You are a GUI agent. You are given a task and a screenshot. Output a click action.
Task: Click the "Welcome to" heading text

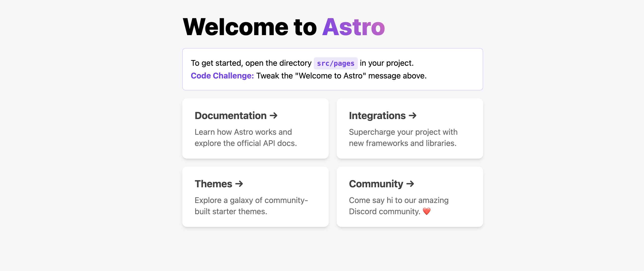250,27
